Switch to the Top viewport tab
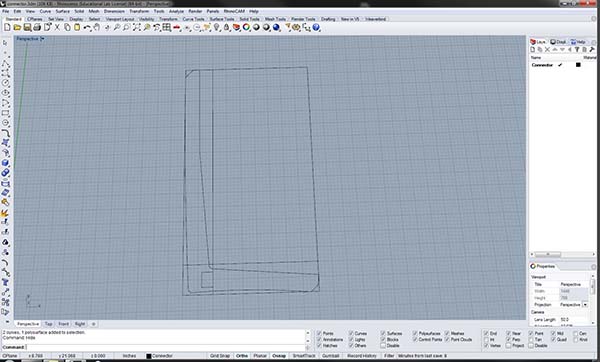Screen dimensions: 600x362 tap(48, 324)
